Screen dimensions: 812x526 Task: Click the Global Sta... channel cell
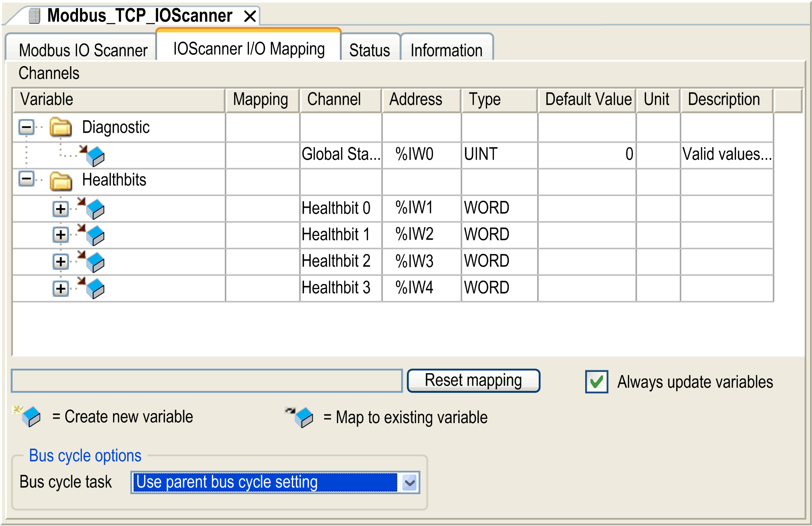341,154
